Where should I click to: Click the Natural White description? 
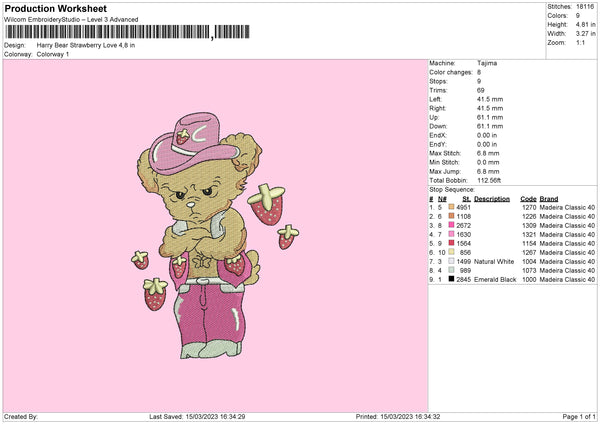click(494, 262)
